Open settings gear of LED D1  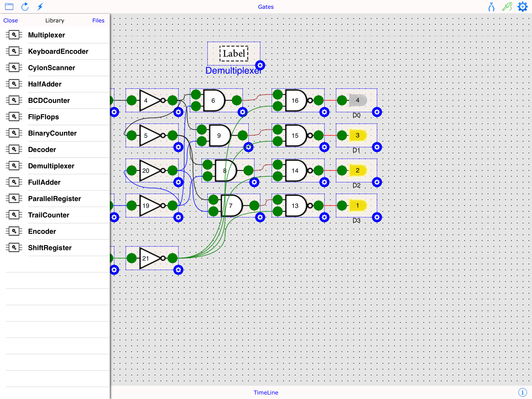pos(377,147)
